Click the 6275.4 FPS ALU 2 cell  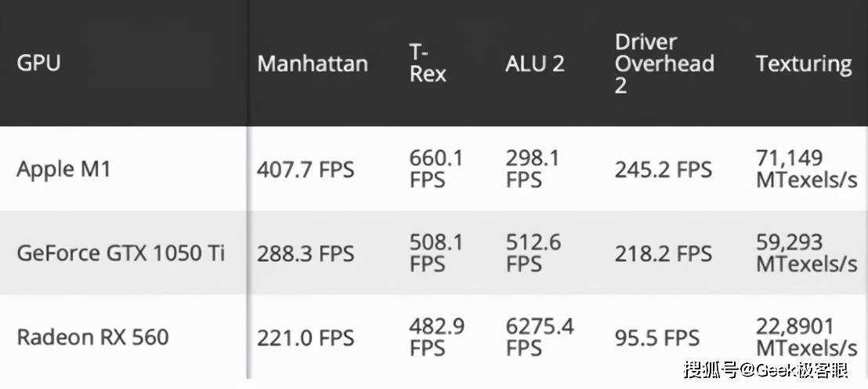click(540, 336)
